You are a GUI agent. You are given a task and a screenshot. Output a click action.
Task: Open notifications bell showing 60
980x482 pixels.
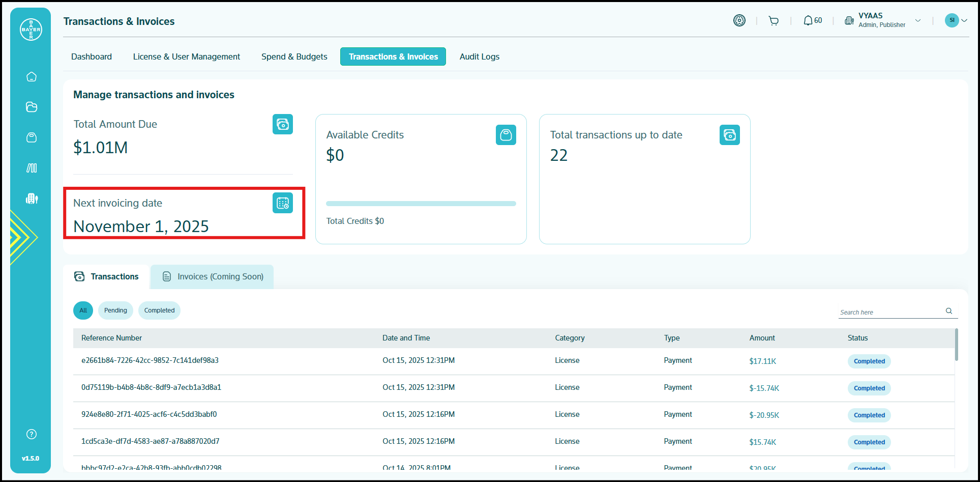click(812, 21)
